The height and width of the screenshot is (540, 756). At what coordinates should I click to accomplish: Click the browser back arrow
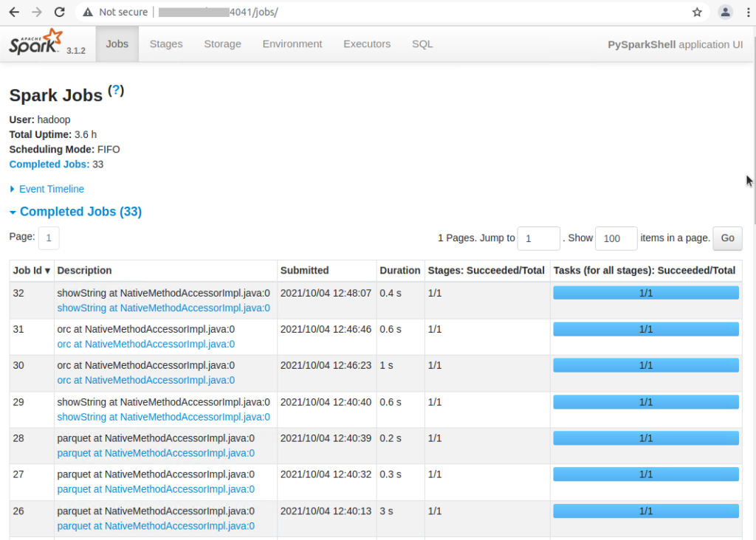tap(13, 13)
